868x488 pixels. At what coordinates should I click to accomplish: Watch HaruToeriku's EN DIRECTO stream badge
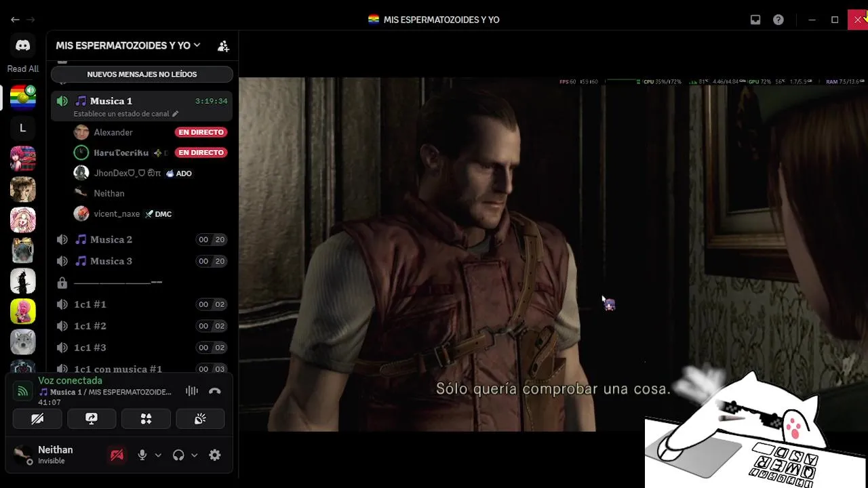pyautogui.click(x=201, y=152)
